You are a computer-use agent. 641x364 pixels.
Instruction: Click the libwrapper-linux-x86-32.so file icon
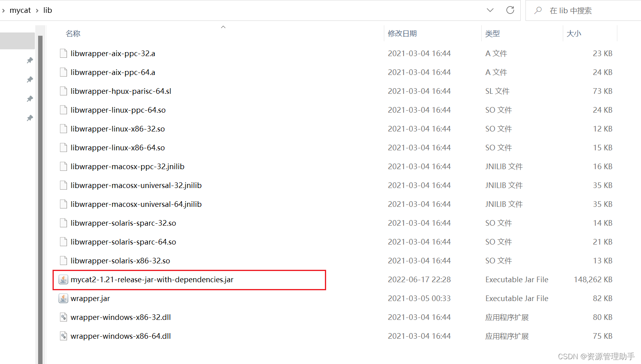(63, 129)
